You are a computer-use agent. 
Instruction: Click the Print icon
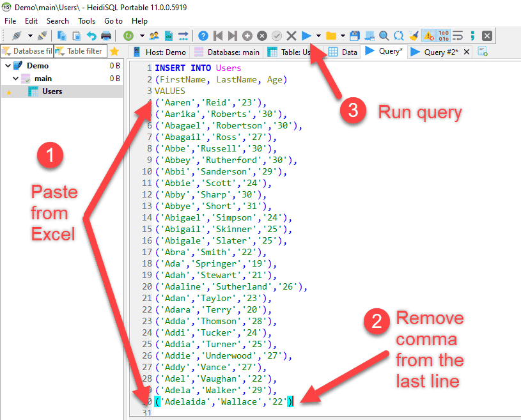106,36
